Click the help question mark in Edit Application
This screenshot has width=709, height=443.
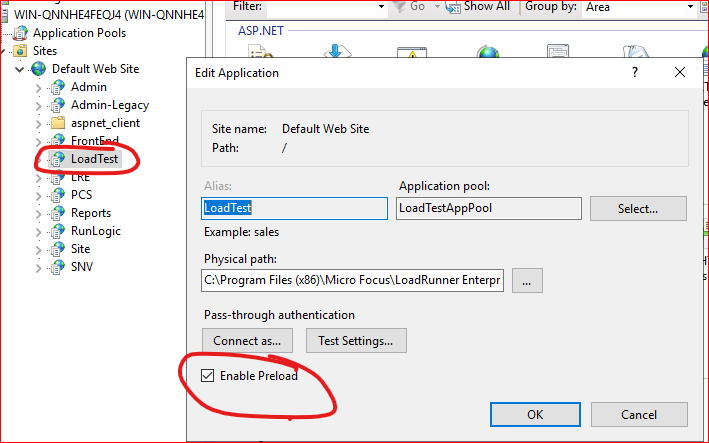click(635, 72)
